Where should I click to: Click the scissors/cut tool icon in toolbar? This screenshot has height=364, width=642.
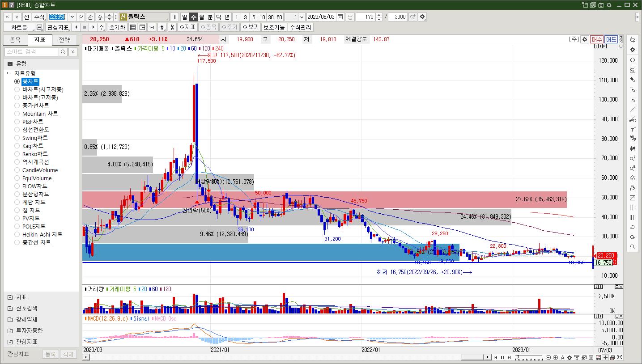coord(172,27)
